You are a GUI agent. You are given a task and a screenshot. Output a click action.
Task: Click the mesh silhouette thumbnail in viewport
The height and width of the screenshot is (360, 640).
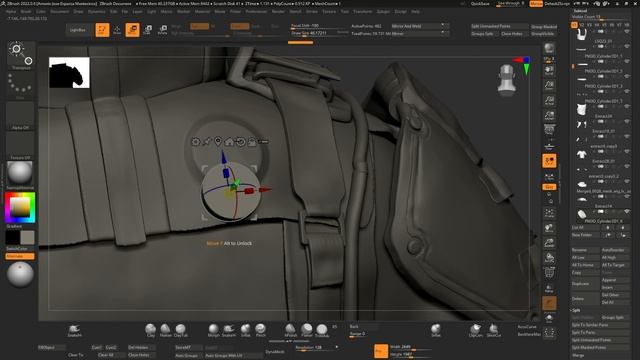pos(69,73)
